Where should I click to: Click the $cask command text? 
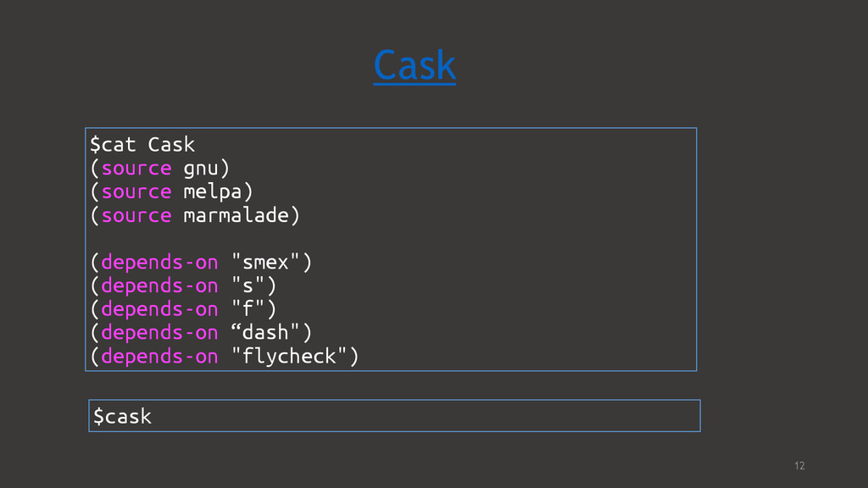pos(122,416)
